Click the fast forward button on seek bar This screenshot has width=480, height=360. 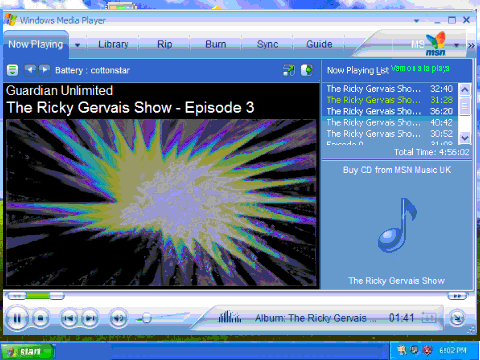(x=457, y=296)
